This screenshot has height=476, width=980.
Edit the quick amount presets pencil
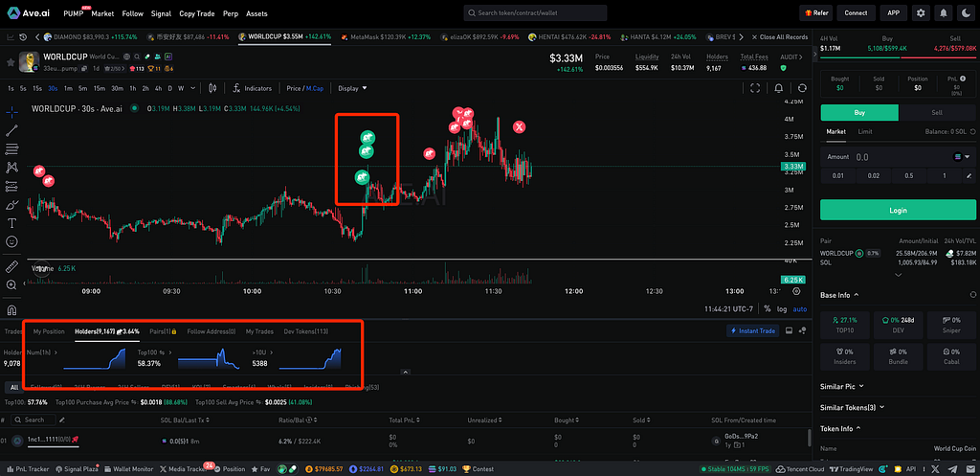(969, 176)
